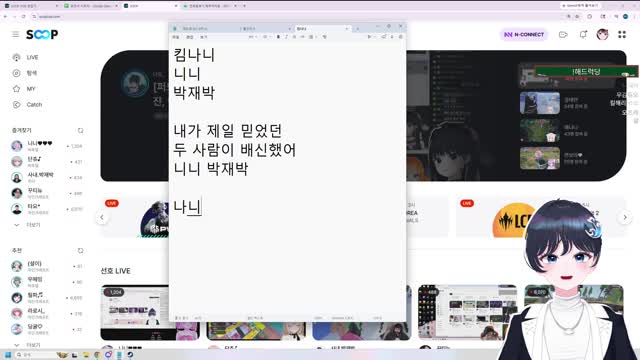Viewport: 640px width, 360px height.
Task: Open favorite channel 단츄♪
Action: pos(47,162)
